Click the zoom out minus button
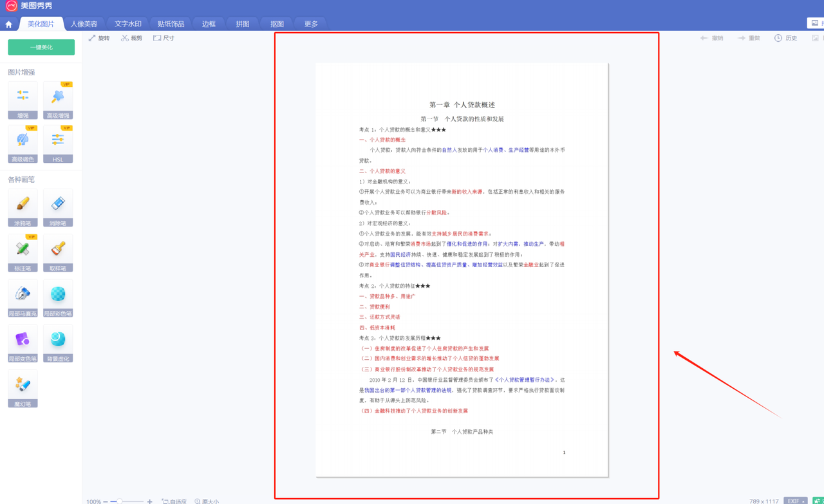 106,501
